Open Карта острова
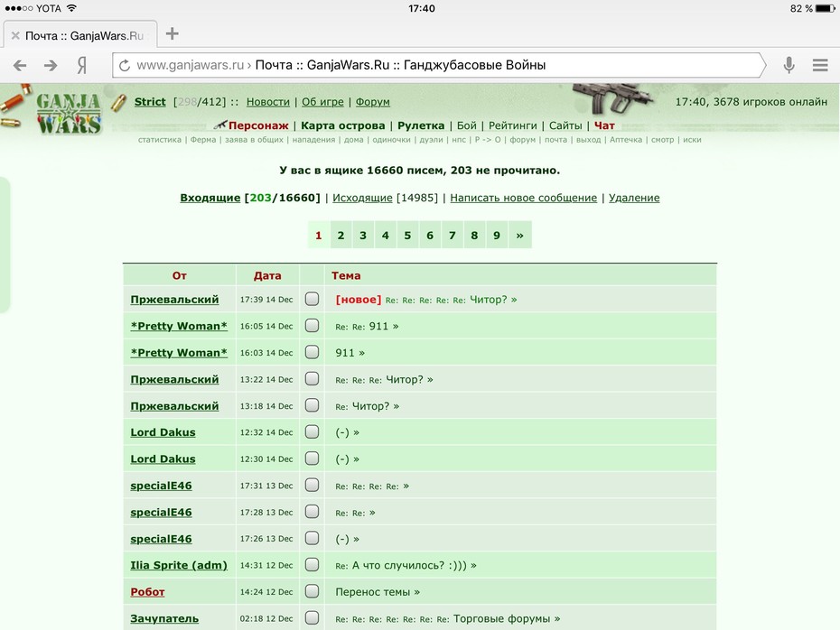 pos(343,125)
